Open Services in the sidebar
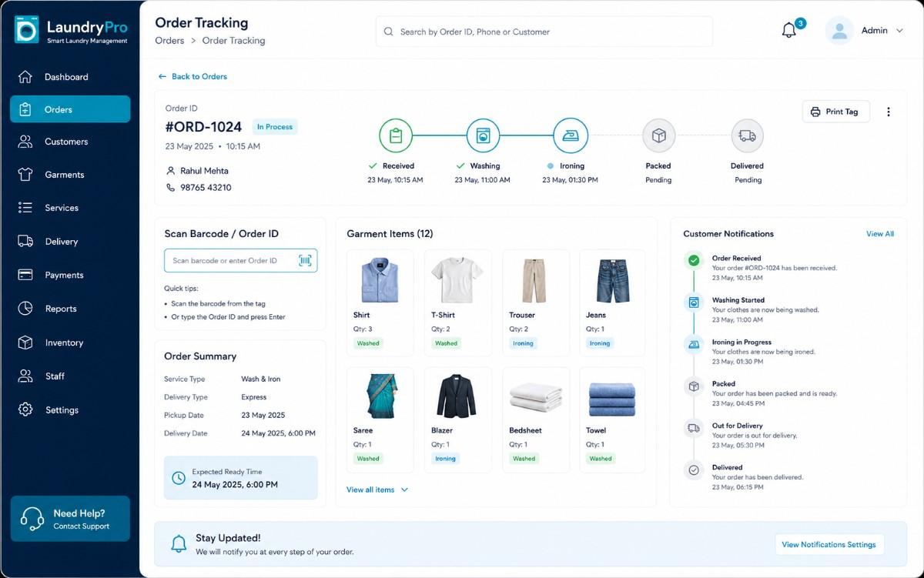924x578 pixels. point(70,208)
